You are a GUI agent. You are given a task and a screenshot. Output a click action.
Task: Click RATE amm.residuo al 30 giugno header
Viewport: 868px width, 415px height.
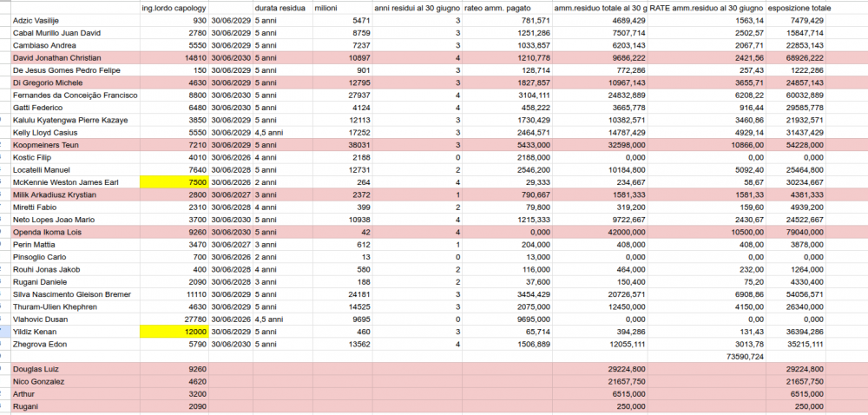[707, 9]
